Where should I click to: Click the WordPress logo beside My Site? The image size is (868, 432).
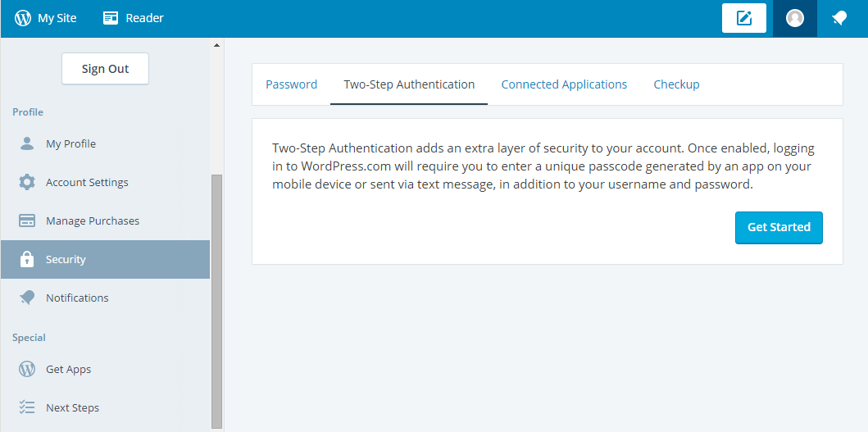(23, 18)
